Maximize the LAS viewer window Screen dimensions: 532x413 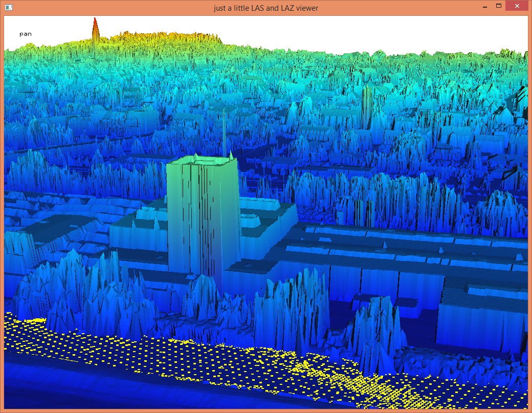[498, 7]
